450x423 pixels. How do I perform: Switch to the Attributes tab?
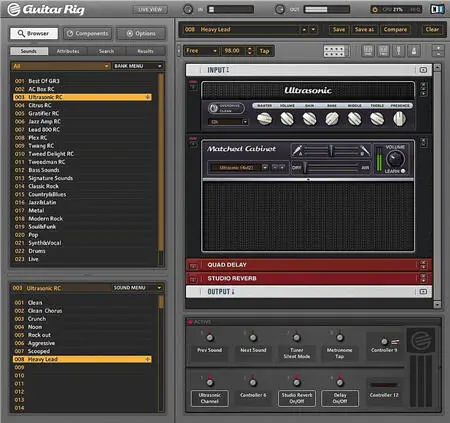(x=68, y=51)
